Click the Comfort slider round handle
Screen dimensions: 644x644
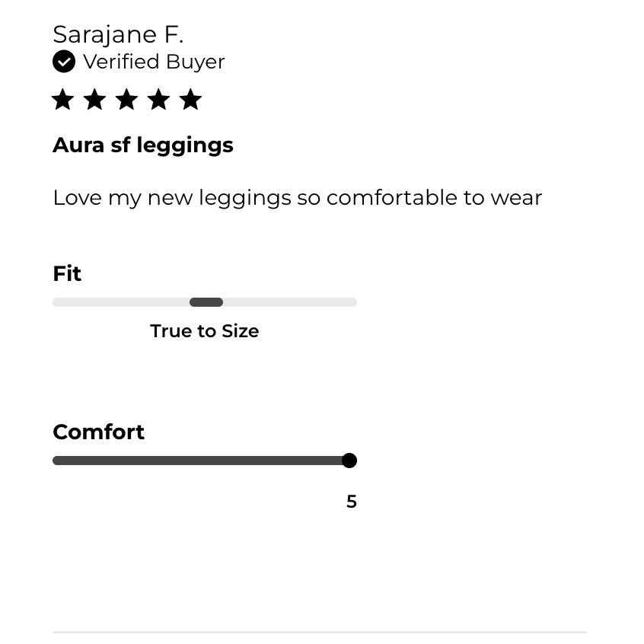click(349, 461)
